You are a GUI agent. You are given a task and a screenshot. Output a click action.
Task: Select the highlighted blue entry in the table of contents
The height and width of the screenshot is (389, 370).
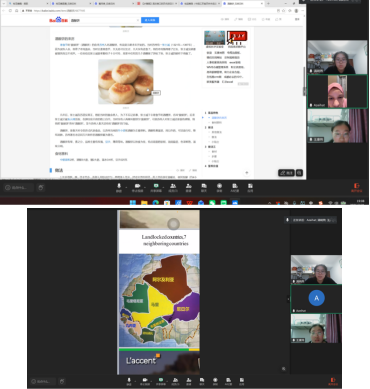coord(219,118)
